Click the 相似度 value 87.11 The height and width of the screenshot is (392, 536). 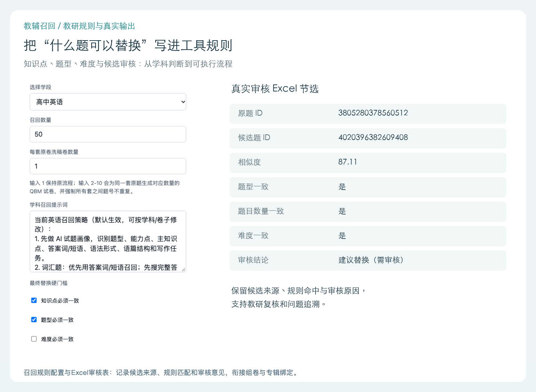348,162
